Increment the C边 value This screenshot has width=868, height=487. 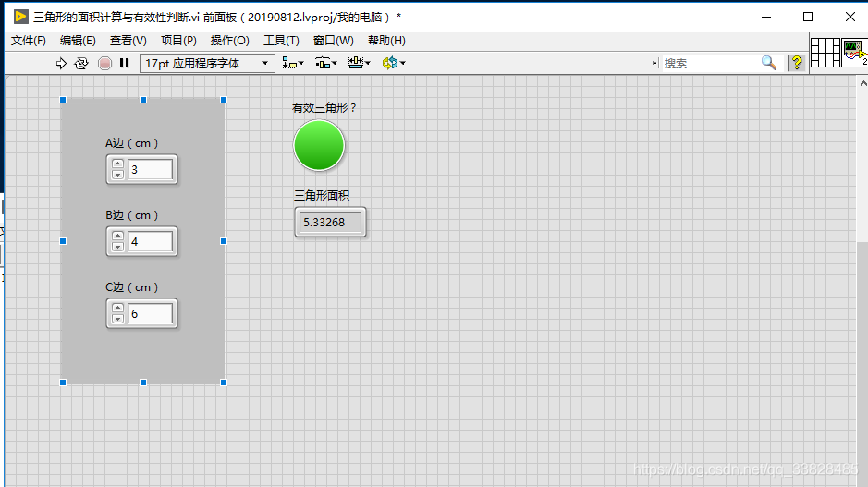pyautogui.click(x=117, y=309)
